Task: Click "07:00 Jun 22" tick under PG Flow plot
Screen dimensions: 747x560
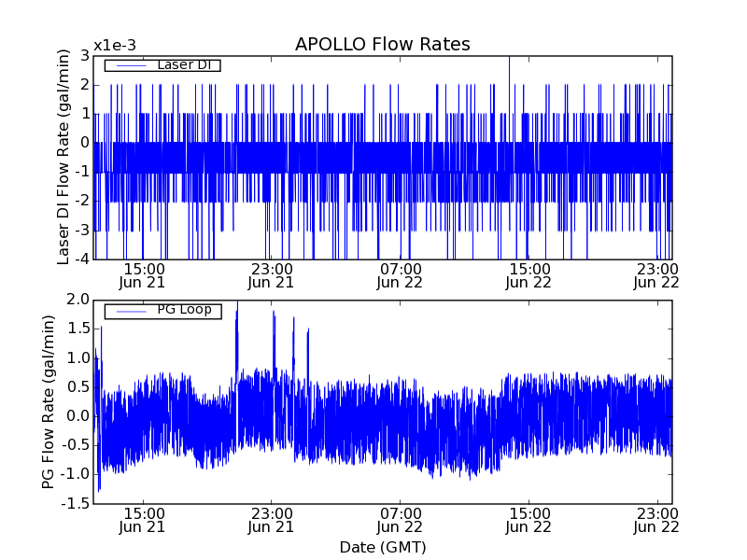Action: (400, 521)
